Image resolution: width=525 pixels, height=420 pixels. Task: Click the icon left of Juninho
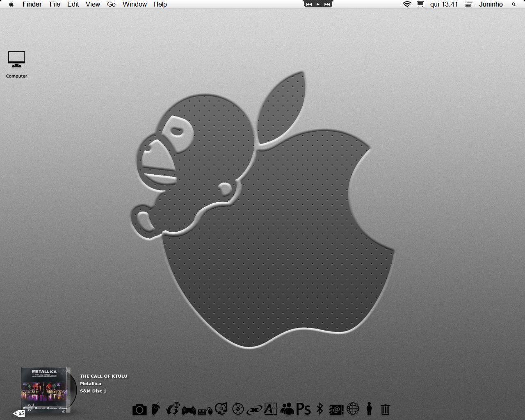click(469, 4)
